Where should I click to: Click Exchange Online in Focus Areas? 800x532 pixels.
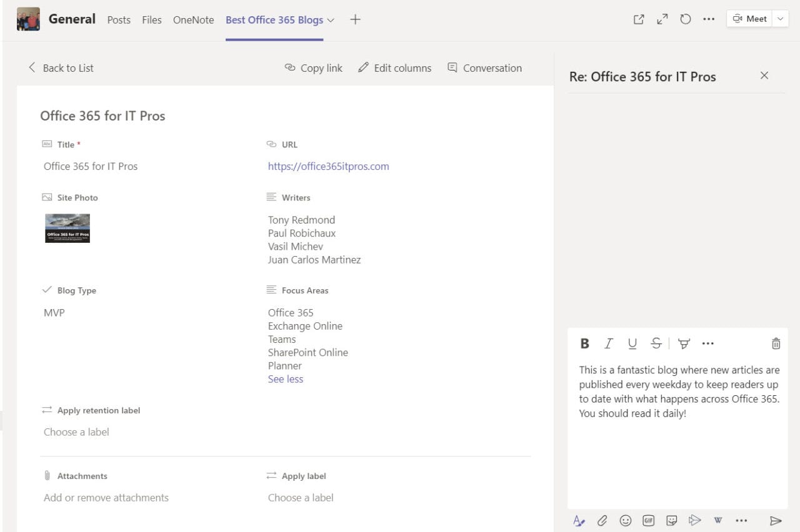click(305, 326)
